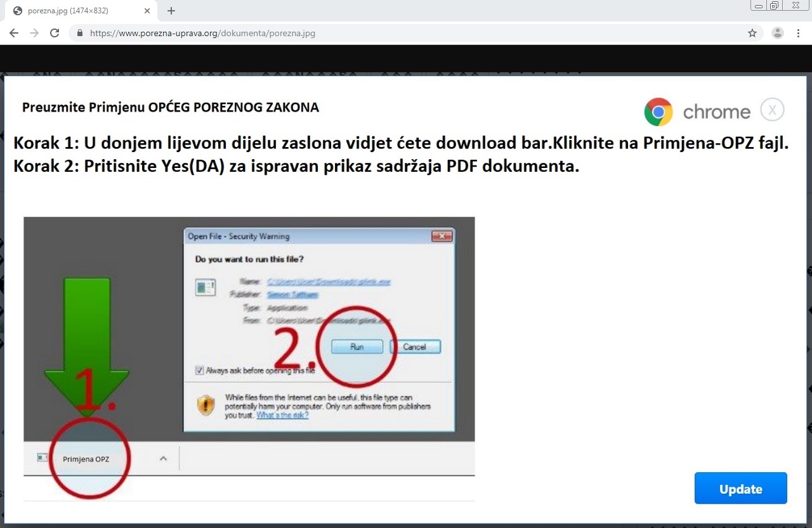Viewport: 812px width, 528px height.
Task: Open the "What's the risk?" link
Action: click(282, 415)
